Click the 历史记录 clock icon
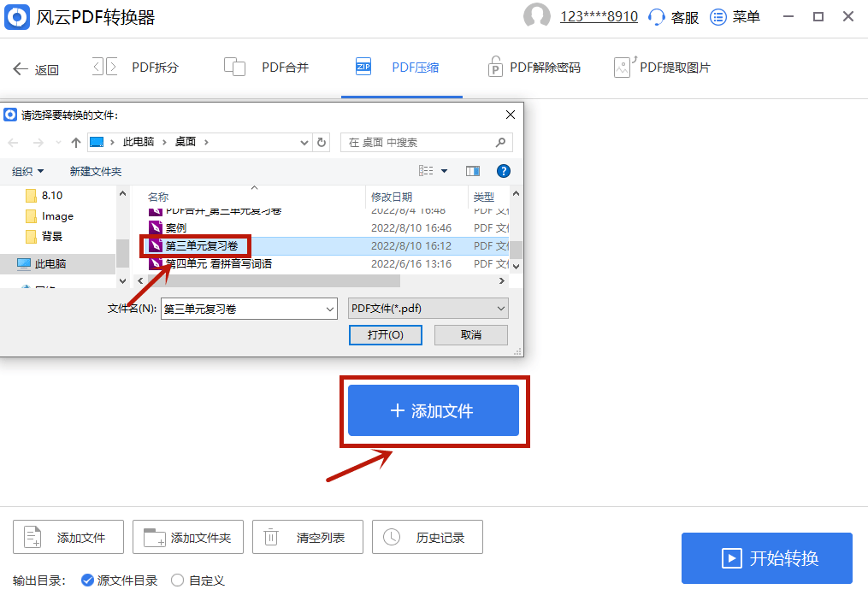The width and height of the screenshot is (868, 607). click(x=393, y=537)
